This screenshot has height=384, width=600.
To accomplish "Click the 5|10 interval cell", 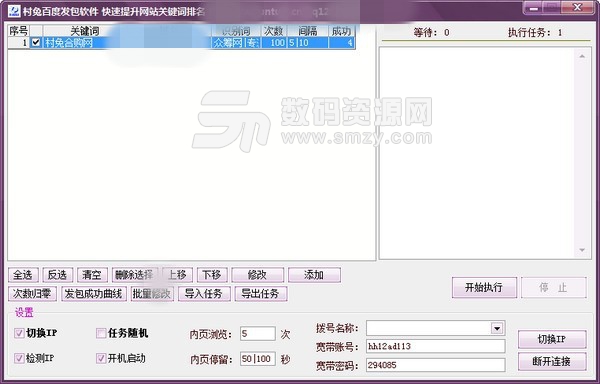I will tap(308, 42).
